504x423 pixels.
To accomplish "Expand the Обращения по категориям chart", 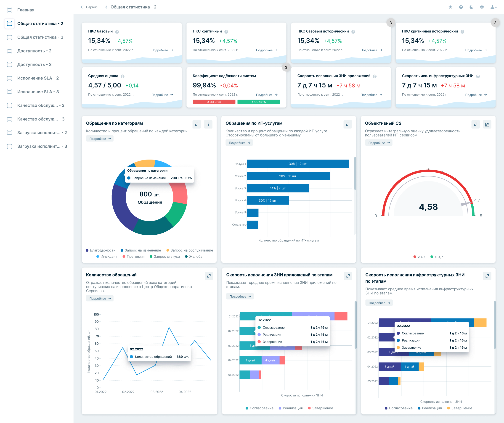I will pos(196,124).
